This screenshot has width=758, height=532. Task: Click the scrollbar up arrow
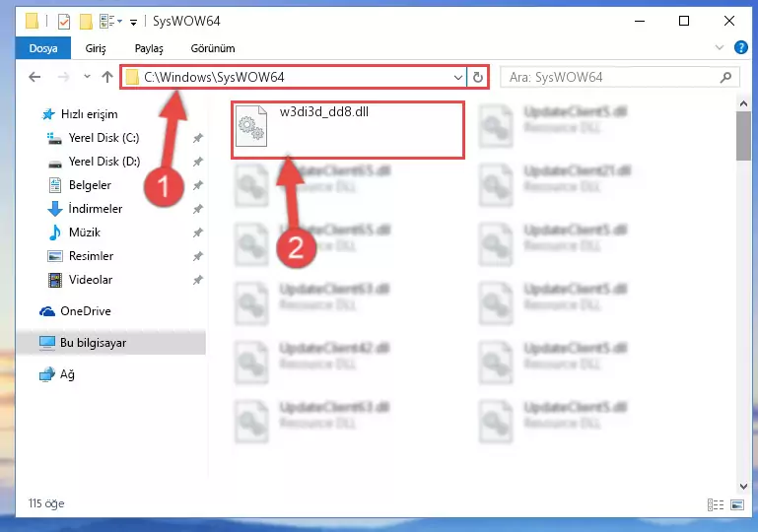[743, 103]
